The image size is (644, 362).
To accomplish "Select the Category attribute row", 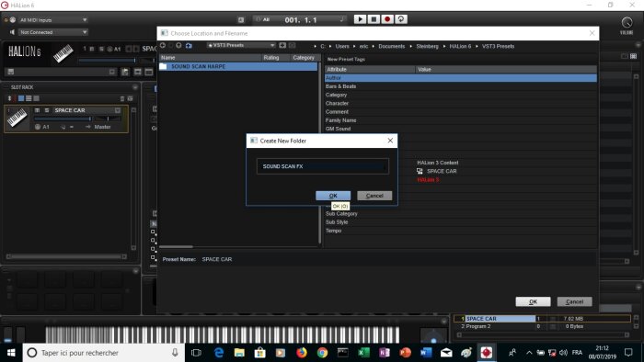I will click(460, 95).
